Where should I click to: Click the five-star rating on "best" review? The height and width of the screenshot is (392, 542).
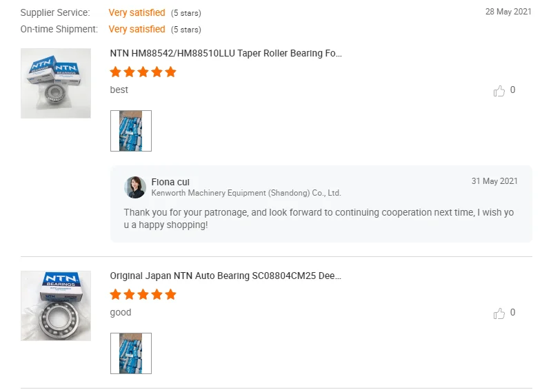(143, 72)
